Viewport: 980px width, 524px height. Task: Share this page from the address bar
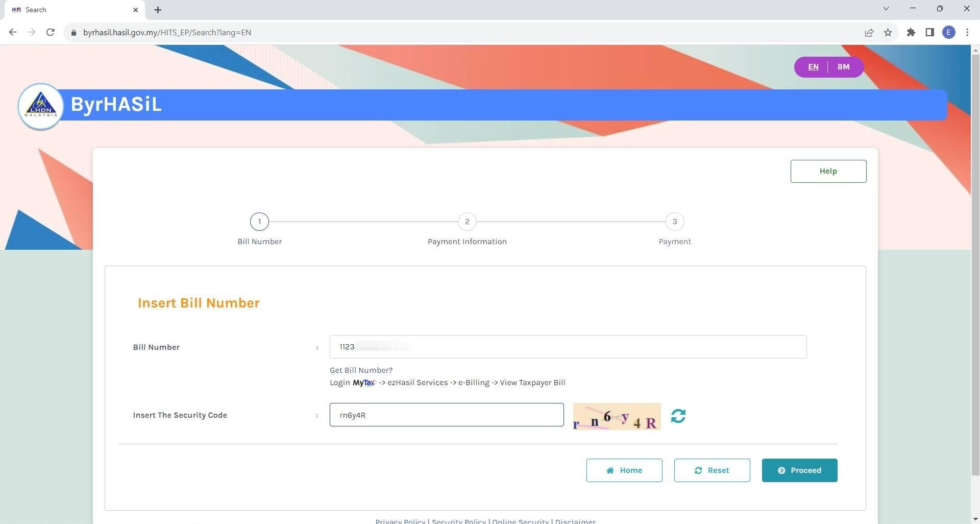click(x=869, y=32)
